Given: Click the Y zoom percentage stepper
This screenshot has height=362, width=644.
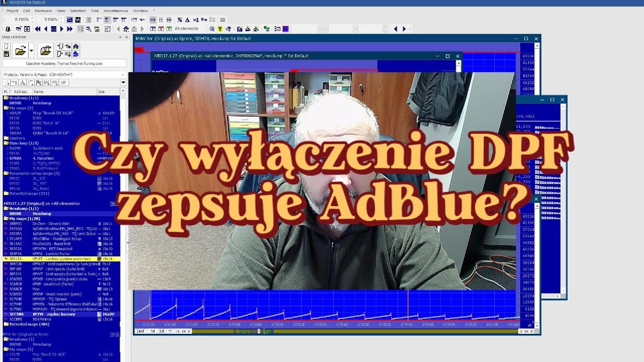Looking at the screenshot, I should click(61, 20).
